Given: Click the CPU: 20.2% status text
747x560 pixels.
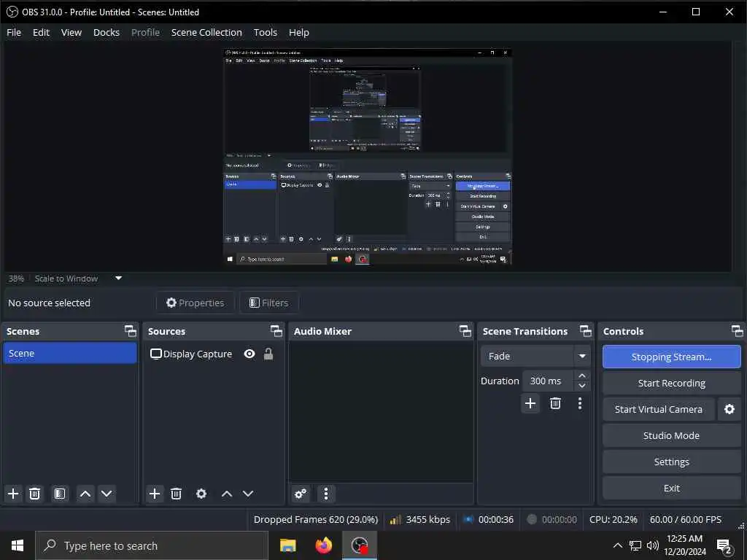Looking at the screenshot, I should point(613,519).
